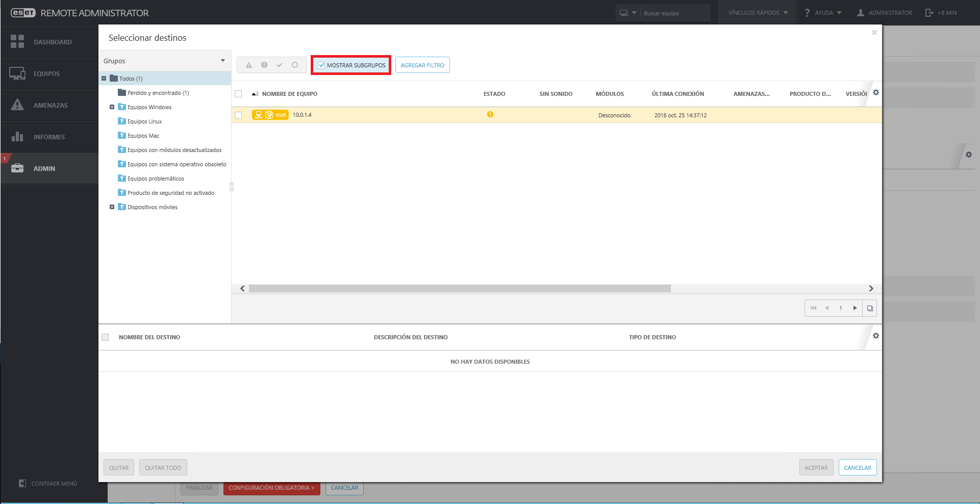Filter by circle unmanaged status icon
Screen dimensions: 980x504
click(x=295, y=65)
